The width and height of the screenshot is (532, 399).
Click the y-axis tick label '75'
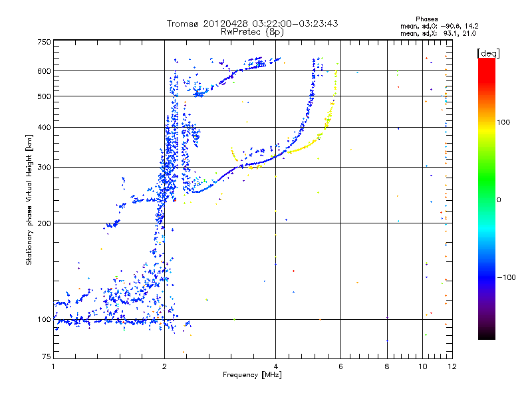point(47,356)
